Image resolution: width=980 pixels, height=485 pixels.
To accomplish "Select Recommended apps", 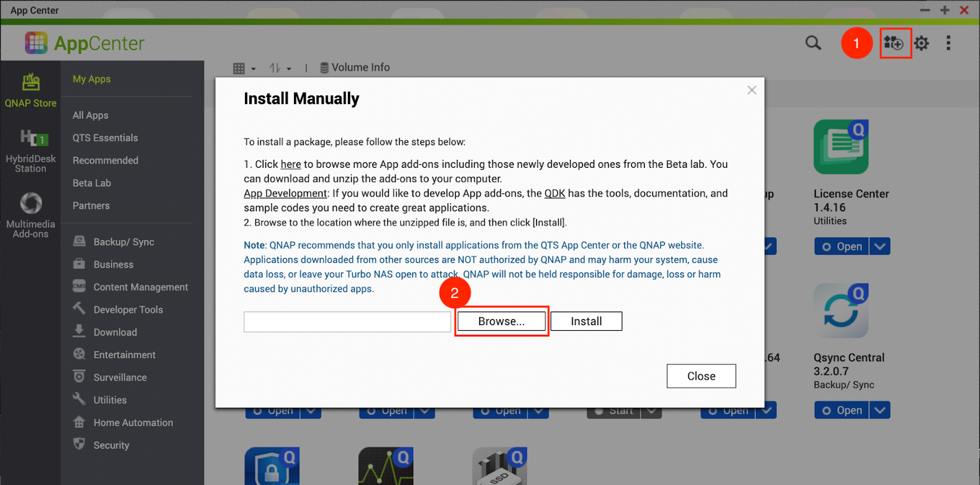I will (105, 160).
